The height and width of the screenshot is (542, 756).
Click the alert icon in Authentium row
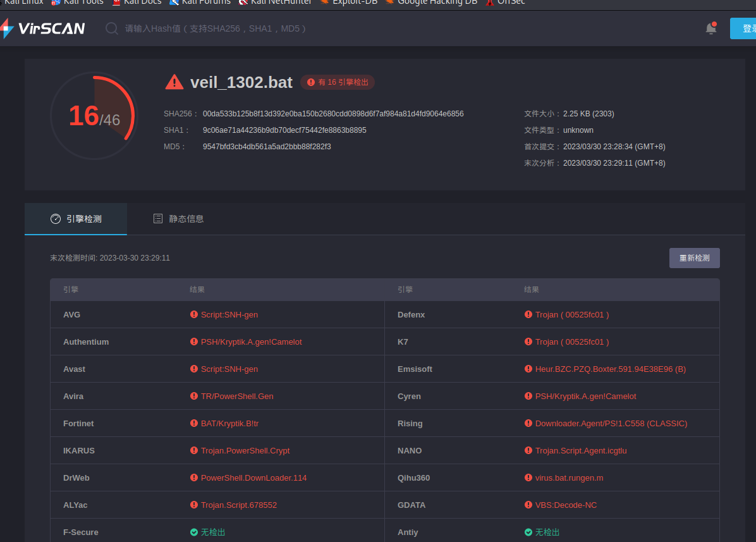click(x=194, y=342)
